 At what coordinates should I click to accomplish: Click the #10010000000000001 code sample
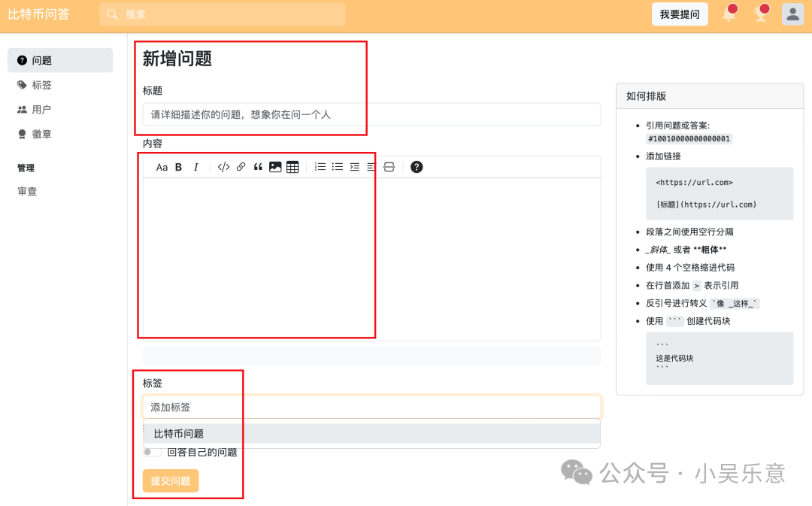(689, 139)
